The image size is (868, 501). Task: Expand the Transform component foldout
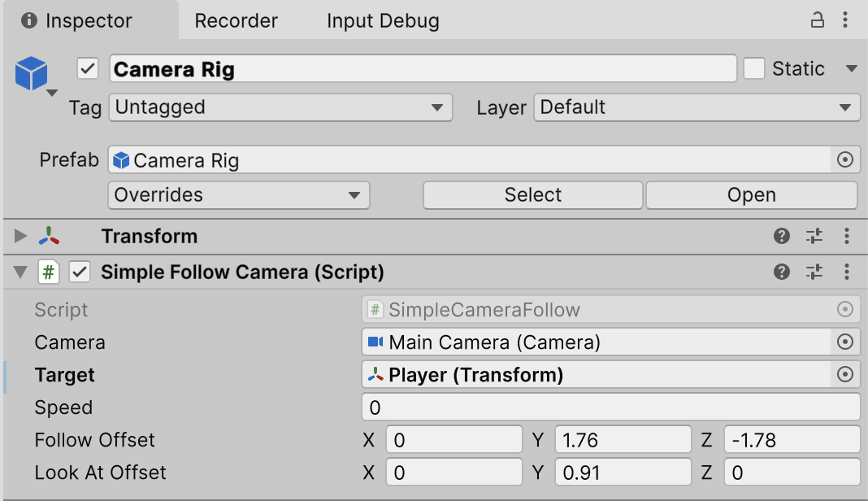pyautogui.click(x=20, y=237)
